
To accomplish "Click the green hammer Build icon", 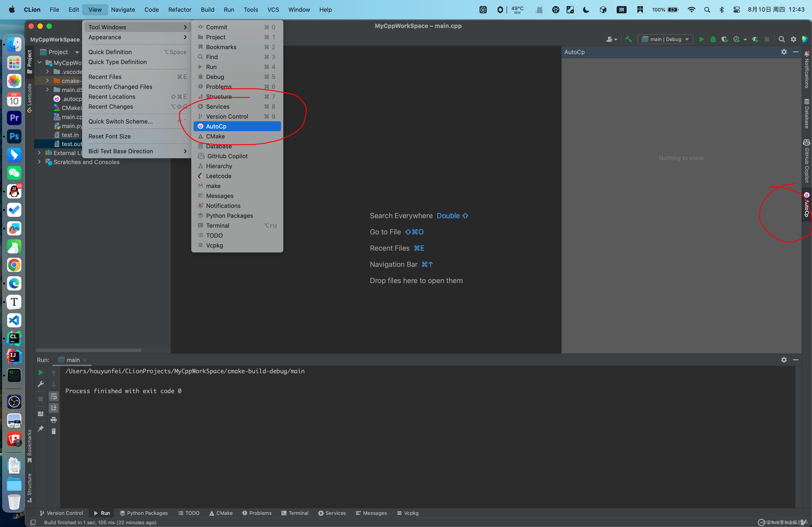I will (628, 39).
